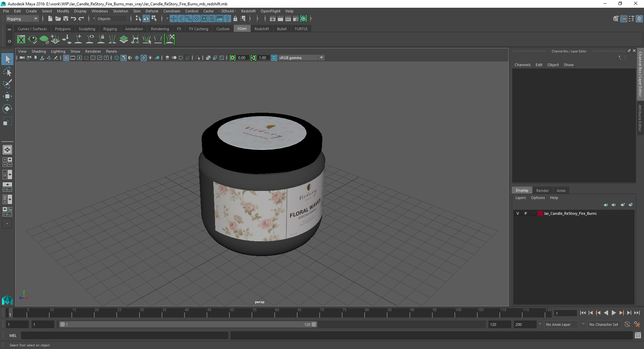Switch to single pane layout
This screenshot has width=644, height=349.
(x=7, y=150)
